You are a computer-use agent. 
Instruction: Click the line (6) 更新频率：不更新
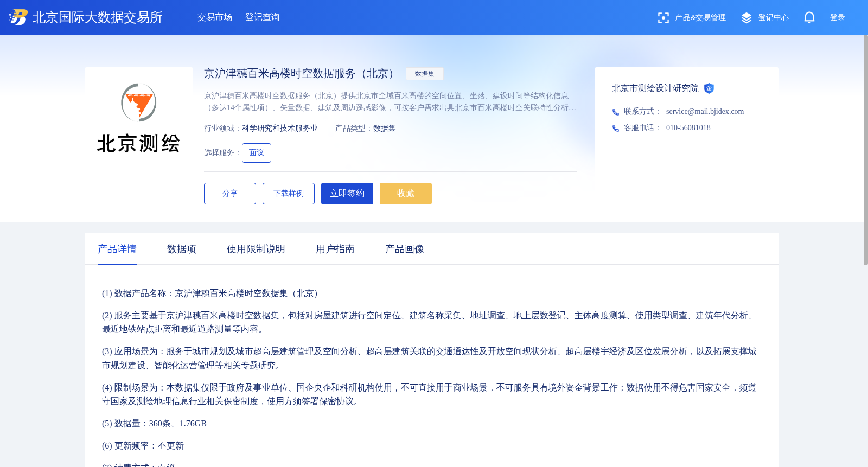[x=143, y=446]
